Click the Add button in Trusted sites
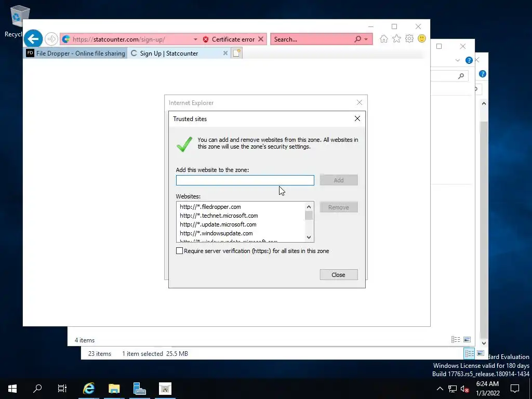The height and width of the screenshot is (399, 532). (x=339, y=180)
